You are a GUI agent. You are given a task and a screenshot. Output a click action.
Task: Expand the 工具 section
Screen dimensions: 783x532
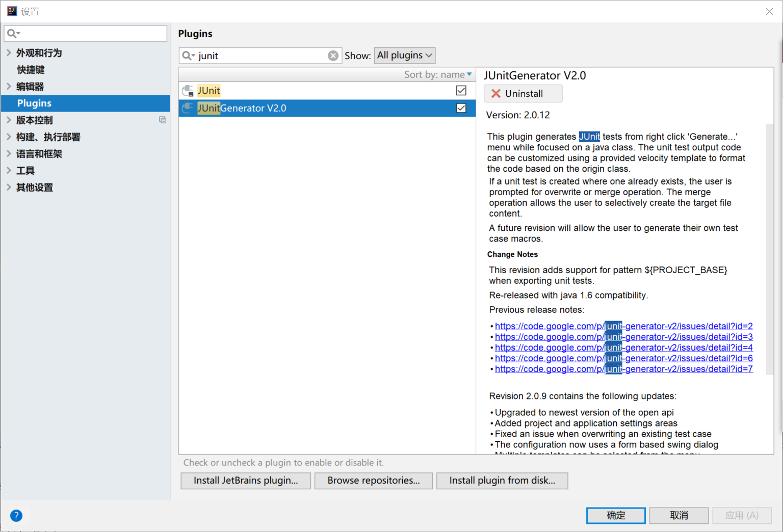pos(9,170)
